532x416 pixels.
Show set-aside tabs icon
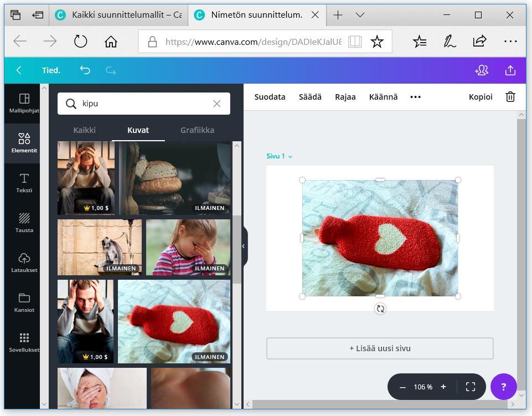pyautogui.click(x=16, y=15)
